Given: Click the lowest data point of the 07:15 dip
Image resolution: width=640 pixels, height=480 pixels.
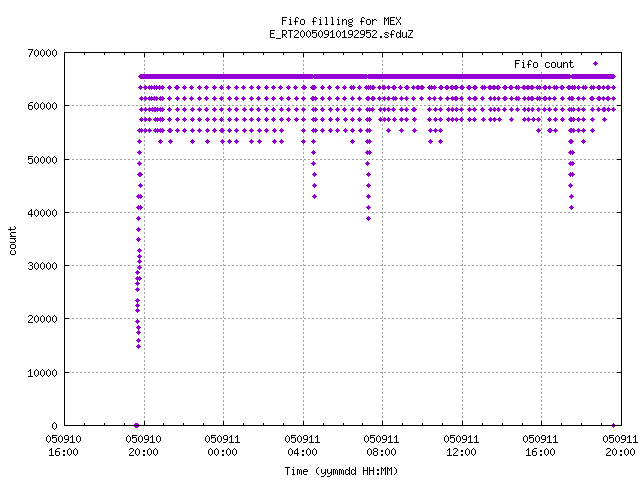Looking at the screenshot, I should (369, 219).
